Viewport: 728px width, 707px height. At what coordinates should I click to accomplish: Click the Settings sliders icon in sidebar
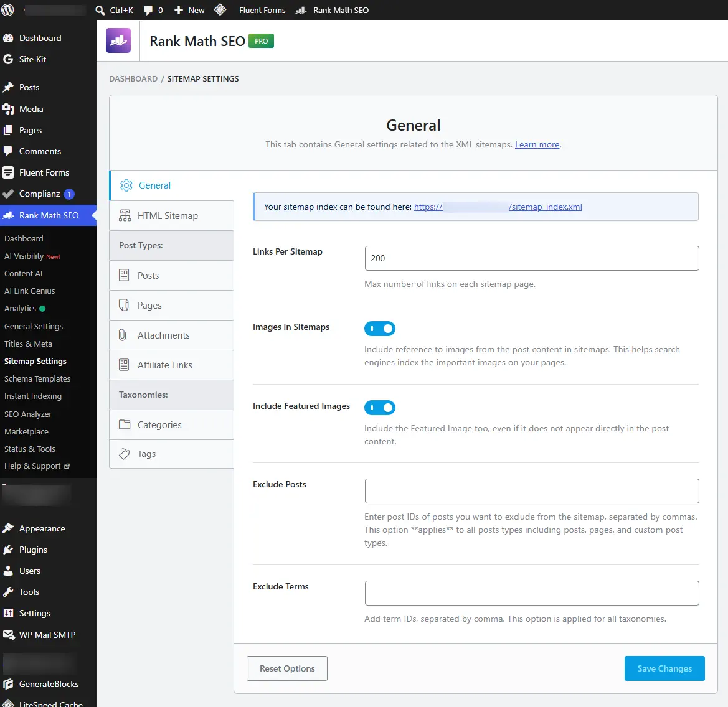(8, 613)
